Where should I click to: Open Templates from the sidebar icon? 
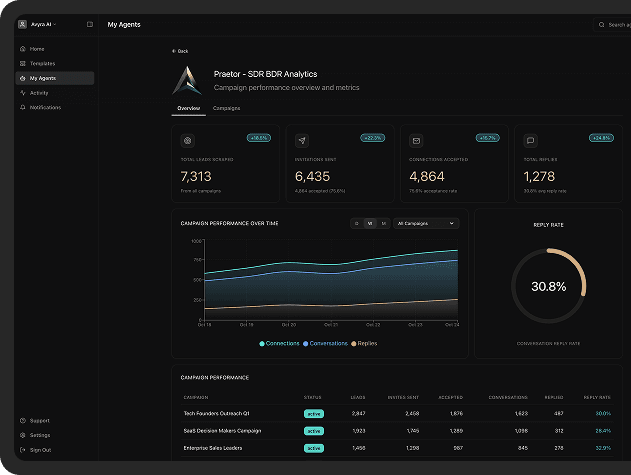pos(22,63)
